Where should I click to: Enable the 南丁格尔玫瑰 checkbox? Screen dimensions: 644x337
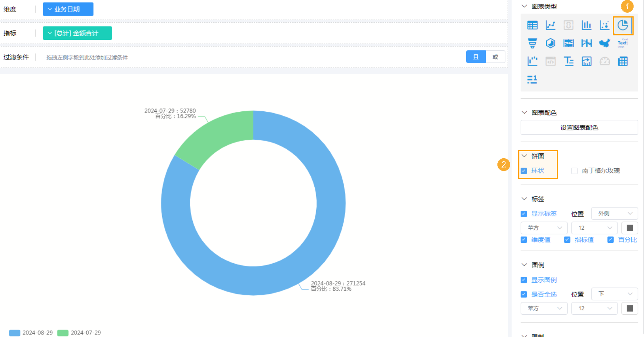click(574, 171)
